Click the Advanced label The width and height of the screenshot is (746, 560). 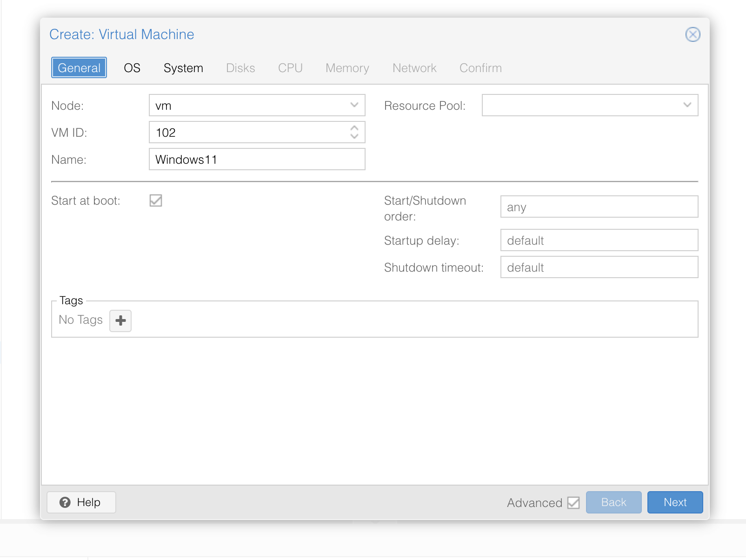[x=534, y=503]
